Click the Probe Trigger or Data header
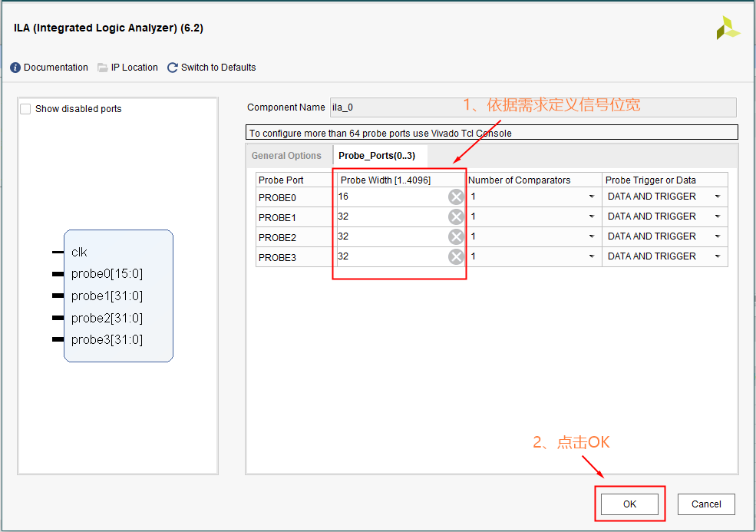The width and height of the screenshot is (756, 532). click(x=650, y=180)
